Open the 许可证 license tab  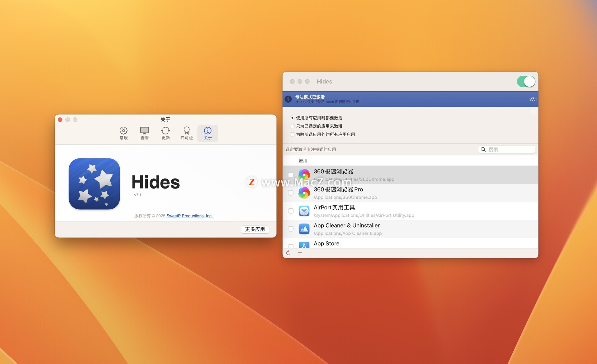pyautogui.click(x=187, y=133)
